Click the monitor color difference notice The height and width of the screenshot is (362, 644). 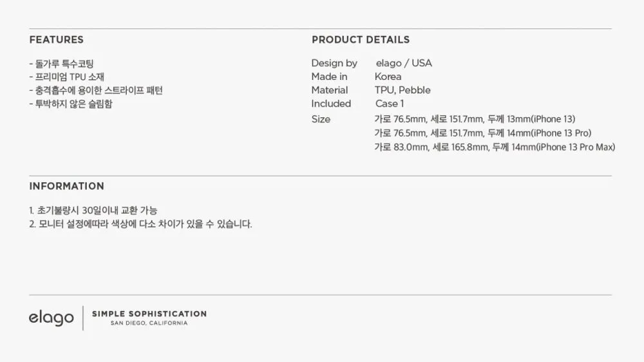(140, 224)
